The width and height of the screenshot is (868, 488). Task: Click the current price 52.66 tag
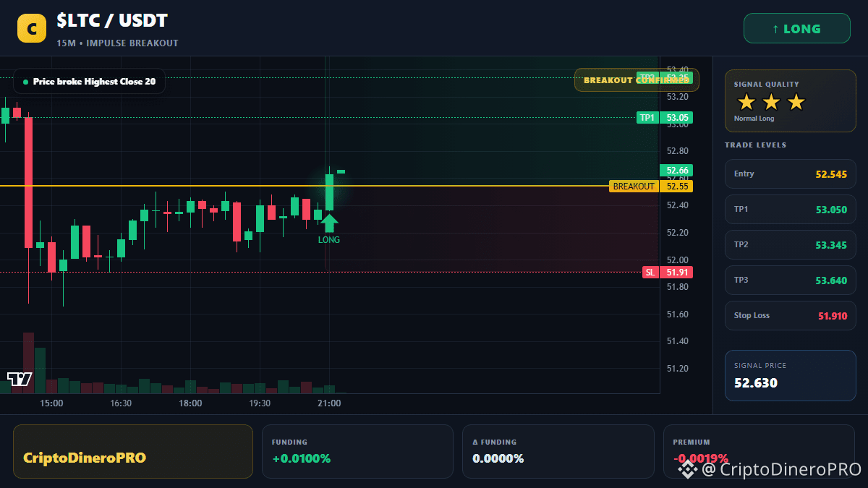pos(676,171)
